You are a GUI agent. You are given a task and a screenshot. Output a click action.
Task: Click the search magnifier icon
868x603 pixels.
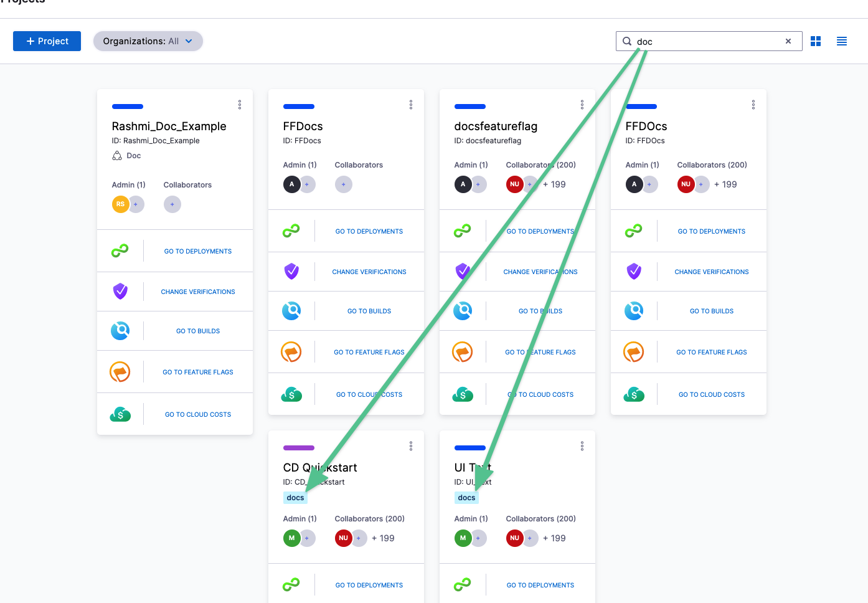tap(627, 41)
